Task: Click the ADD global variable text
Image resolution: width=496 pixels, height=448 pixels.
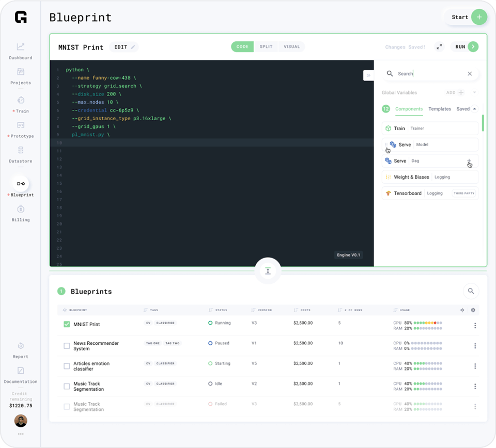Action: (x=451, y=92)
